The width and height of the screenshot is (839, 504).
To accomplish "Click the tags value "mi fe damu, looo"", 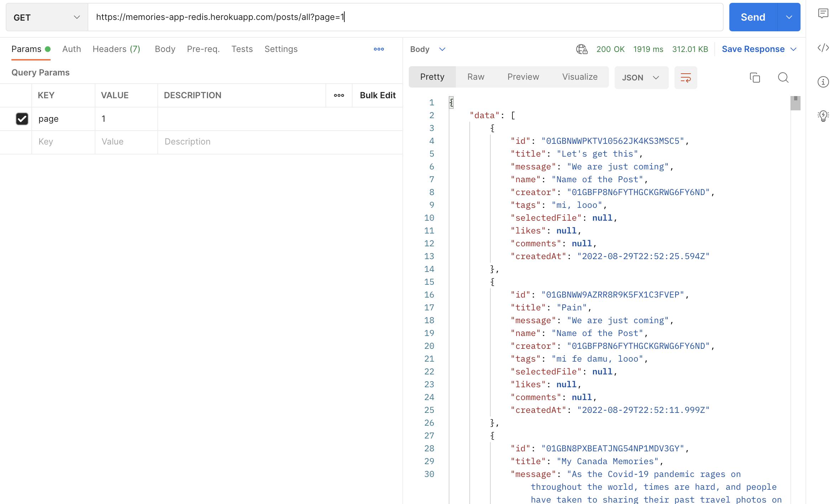I will pyautogui.click(x=597, y=359).
